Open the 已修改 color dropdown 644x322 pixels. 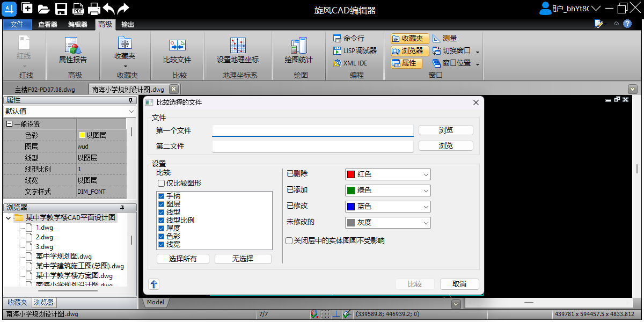[387, 207]
